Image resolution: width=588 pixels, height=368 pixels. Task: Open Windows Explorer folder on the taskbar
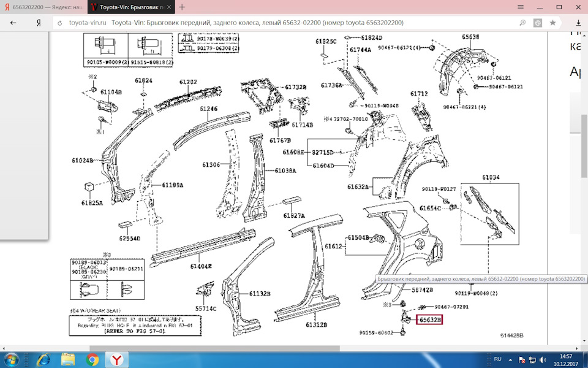coord(68,359)
